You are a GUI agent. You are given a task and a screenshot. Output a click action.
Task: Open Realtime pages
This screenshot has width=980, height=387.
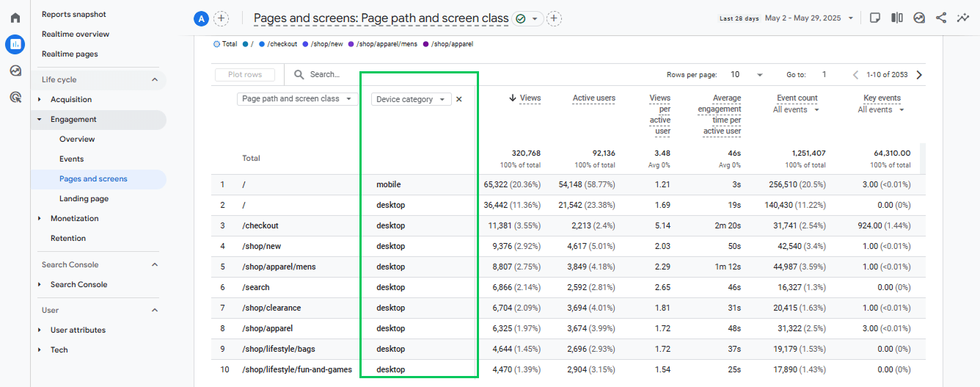tap(70, 54)
